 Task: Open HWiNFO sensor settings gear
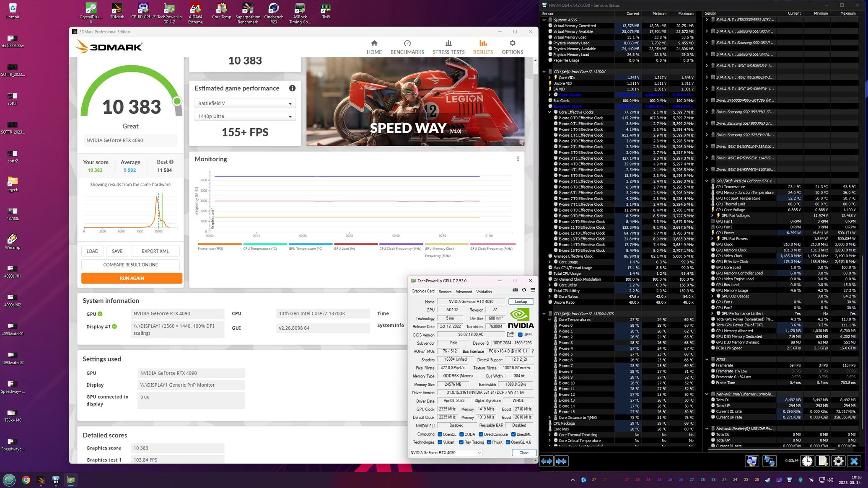838,461
